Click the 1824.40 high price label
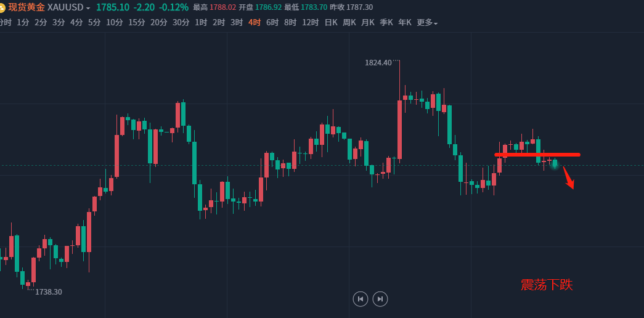 coord(378,63)
